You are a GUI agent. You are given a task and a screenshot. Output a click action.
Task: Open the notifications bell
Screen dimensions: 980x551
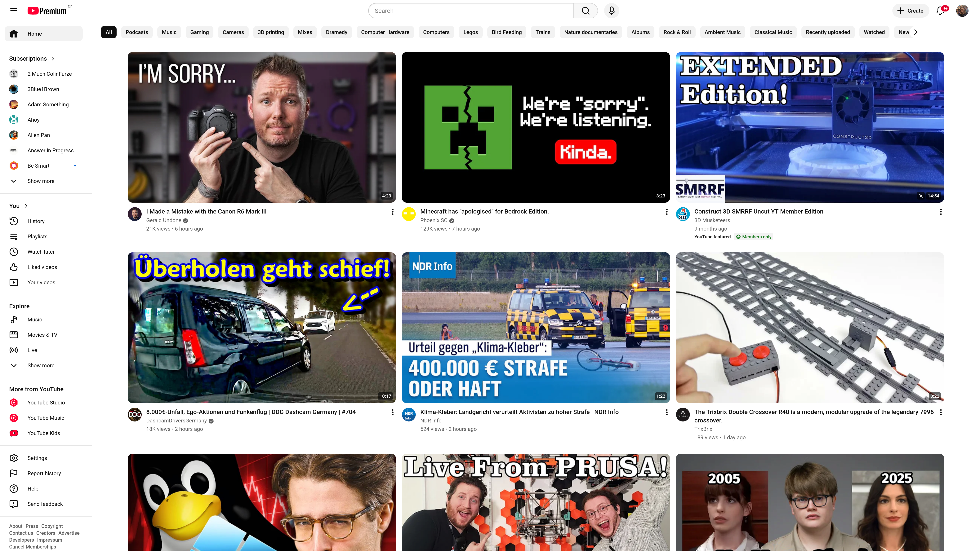click(940, 11)
